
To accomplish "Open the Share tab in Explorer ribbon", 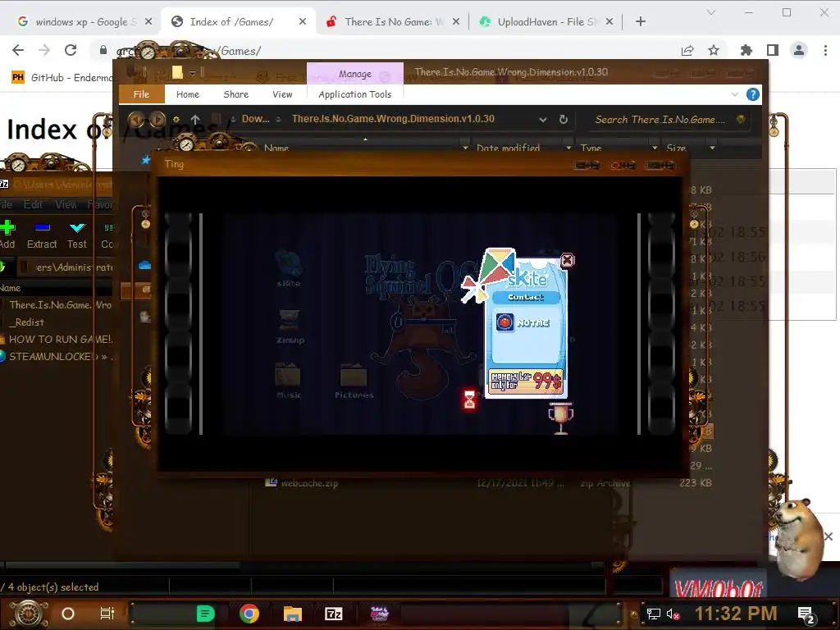I will pyautogui.click(x=235, y=94).
